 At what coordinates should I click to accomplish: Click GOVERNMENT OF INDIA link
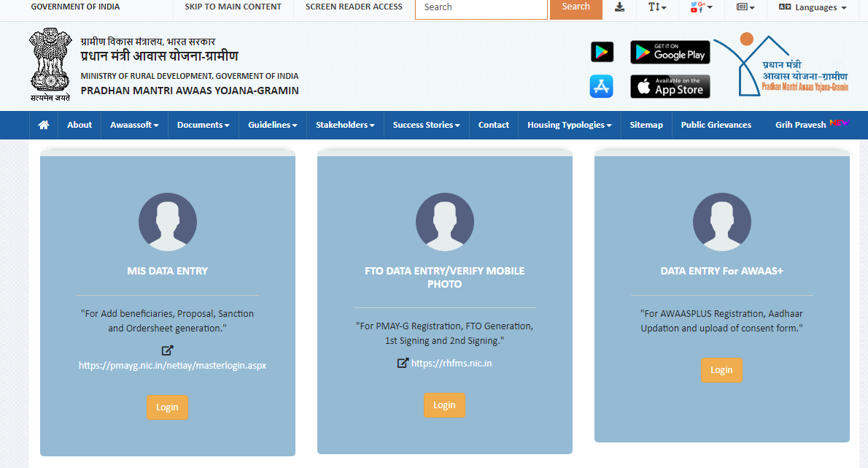(x=75, y=7)
